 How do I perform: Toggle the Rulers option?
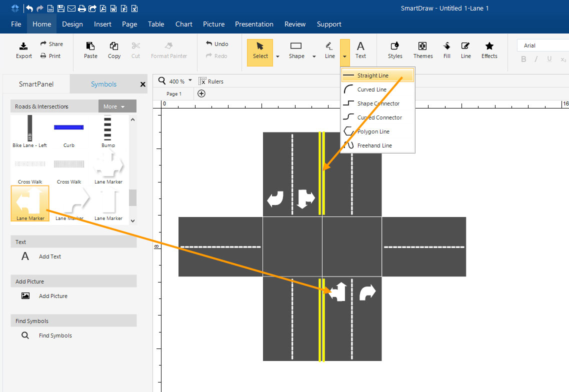211,81
